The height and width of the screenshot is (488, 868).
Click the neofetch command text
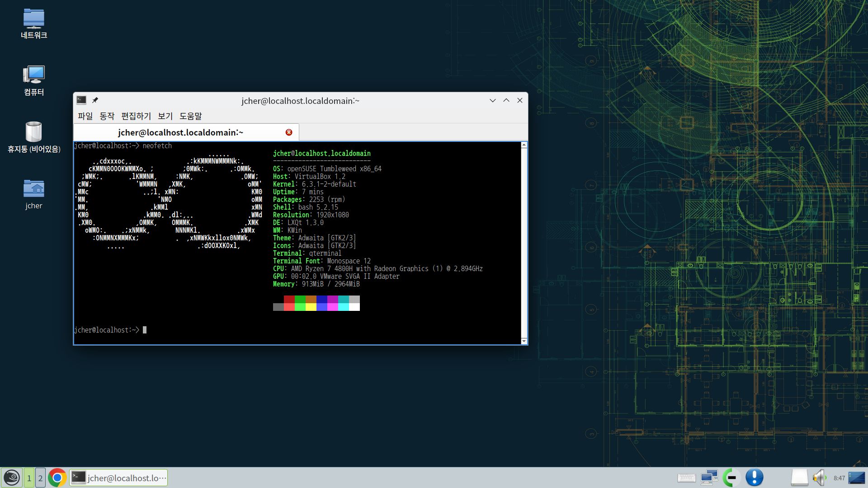click(x=157, y=145)
